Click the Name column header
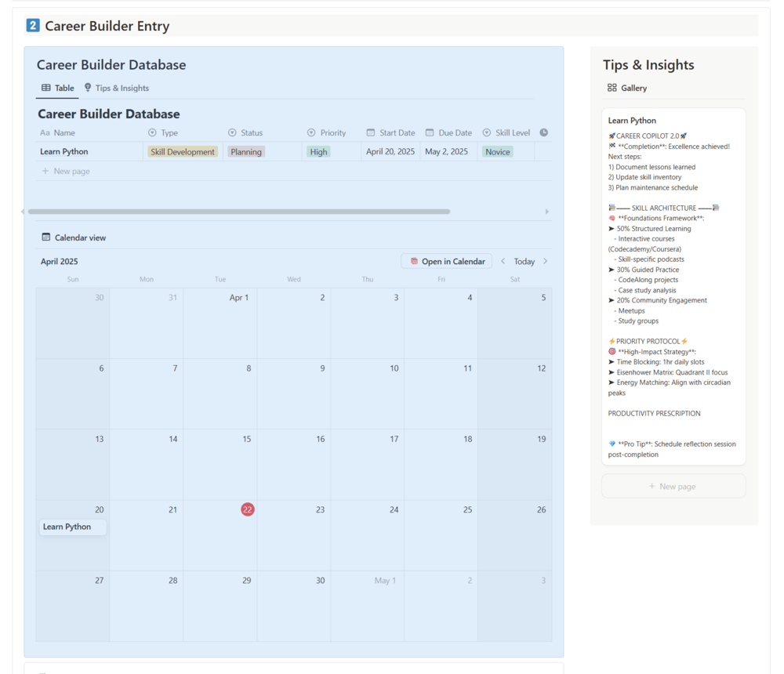 [x=57, y=132]
